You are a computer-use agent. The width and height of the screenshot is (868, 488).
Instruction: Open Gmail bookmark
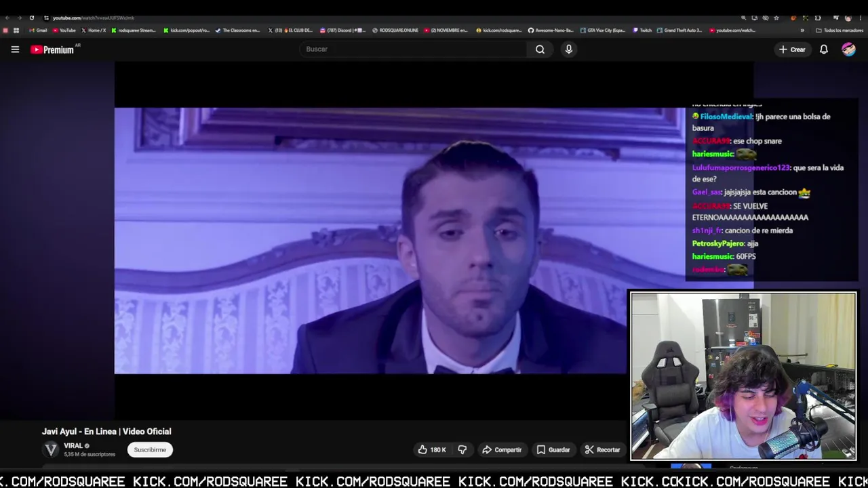(38, 30)
